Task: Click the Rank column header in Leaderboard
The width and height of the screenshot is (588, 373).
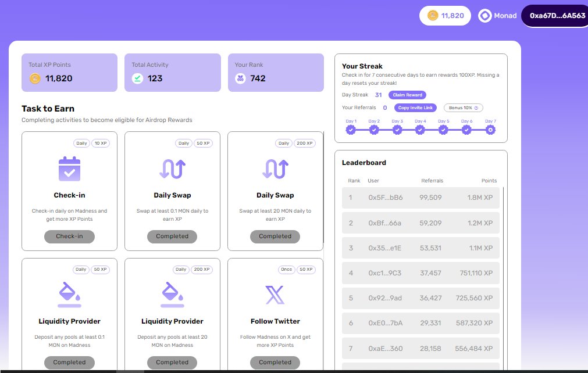Action: point(354,181)
